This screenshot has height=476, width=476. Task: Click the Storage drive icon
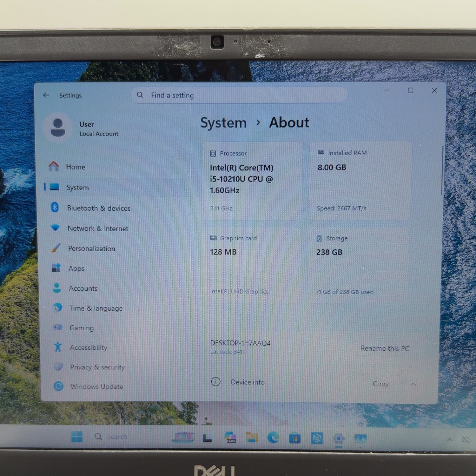[x=319, y=238]
